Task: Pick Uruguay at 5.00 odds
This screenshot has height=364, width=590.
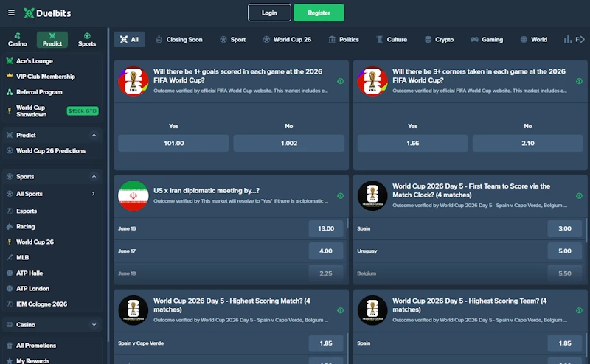Action: 565,251
